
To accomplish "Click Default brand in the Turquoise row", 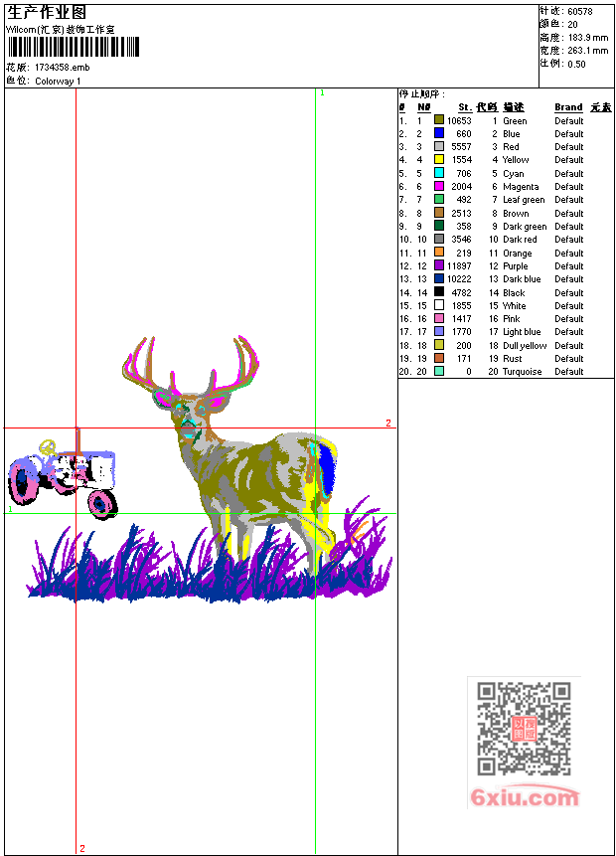I will click(x=569, y=372).
